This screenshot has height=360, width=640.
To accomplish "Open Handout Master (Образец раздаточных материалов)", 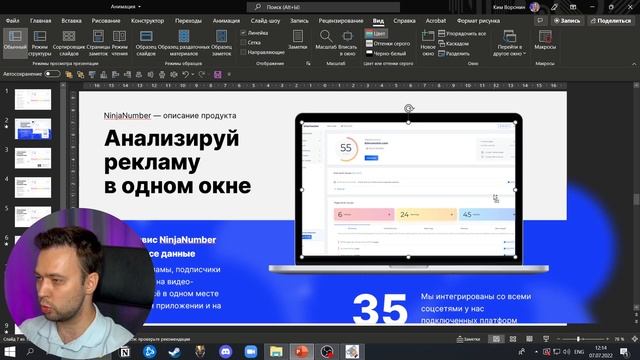I will pyautogui.click(x=184, y=43).
